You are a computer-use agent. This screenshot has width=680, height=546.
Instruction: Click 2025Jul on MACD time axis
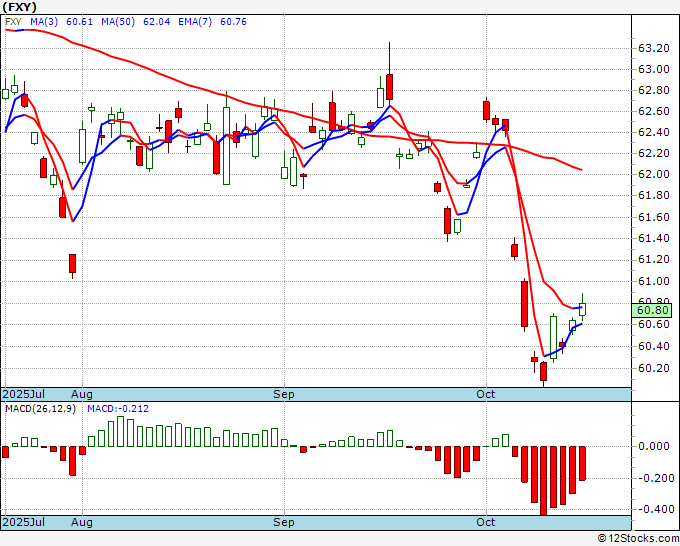point(24,522)
